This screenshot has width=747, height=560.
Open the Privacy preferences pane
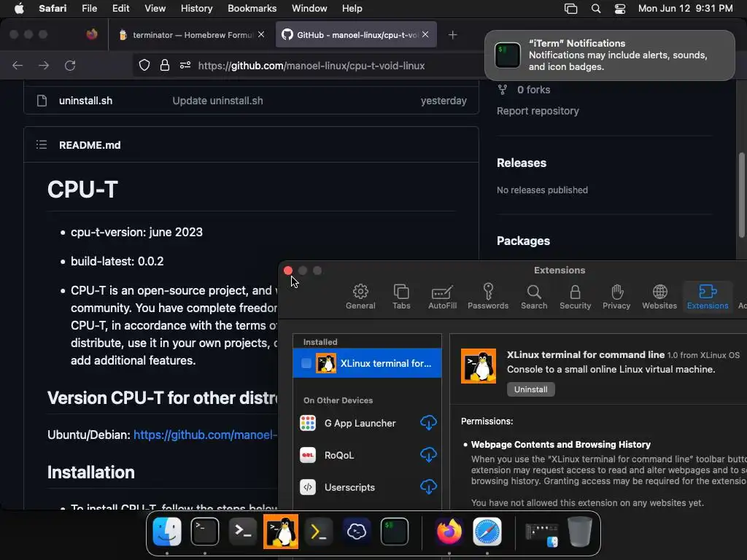pos(616,297)
